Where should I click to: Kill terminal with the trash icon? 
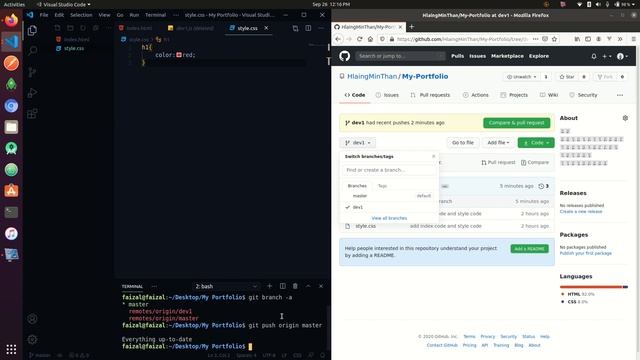[x=295, y=286]
